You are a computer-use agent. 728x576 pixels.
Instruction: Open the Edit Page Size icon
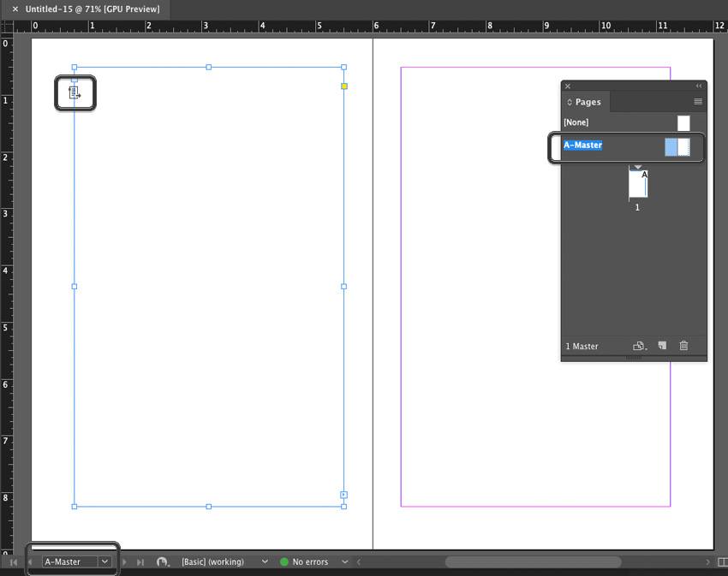click(x=639, y=346)
